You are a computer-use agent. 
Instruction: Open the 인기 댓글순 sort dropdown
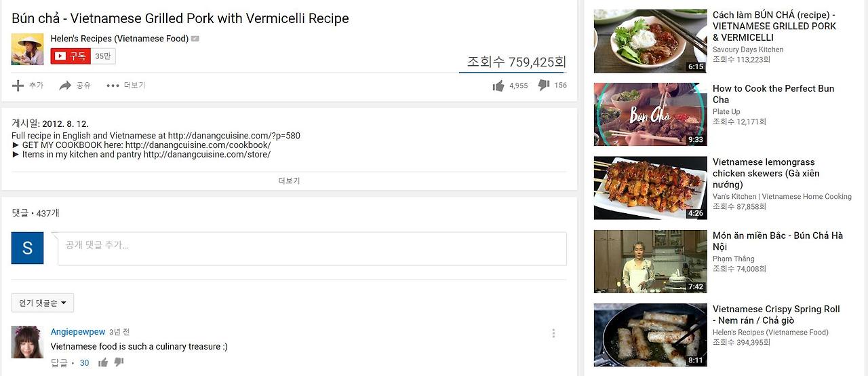coord(43,303)
